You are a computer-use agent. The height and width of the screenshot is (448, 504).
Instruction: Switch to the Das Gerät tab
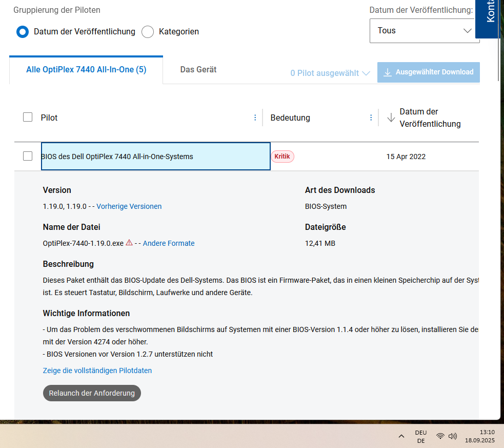[198, 69]
